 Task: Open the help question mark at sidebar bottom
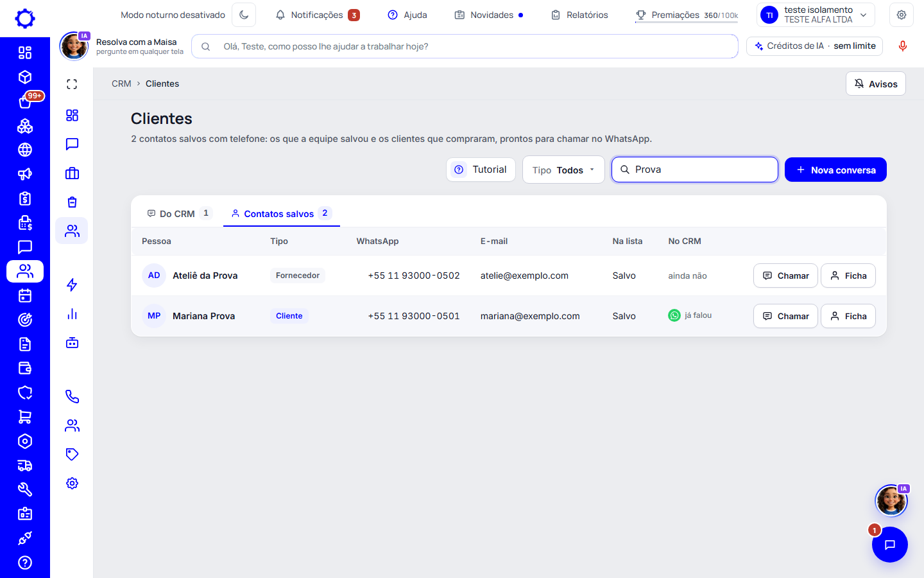[x=25, y=563]
